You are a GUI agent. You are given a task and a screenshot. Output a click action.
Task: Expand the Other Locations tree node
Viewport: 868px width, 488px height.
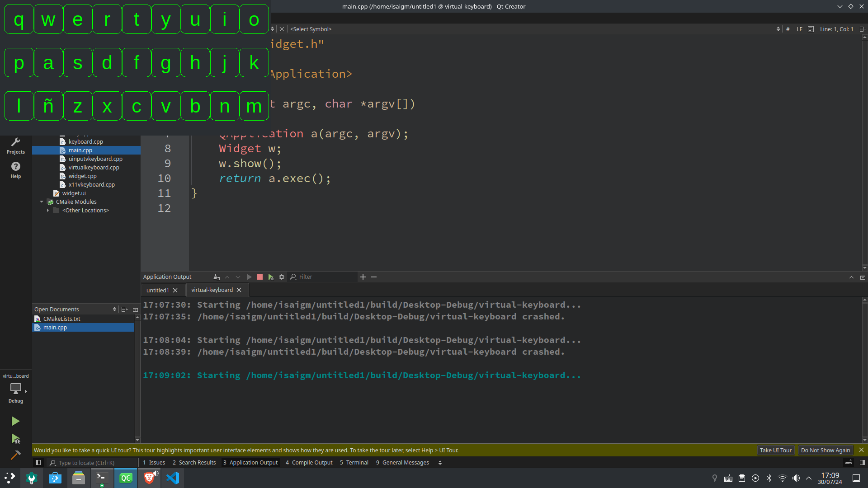click(48, 211)
